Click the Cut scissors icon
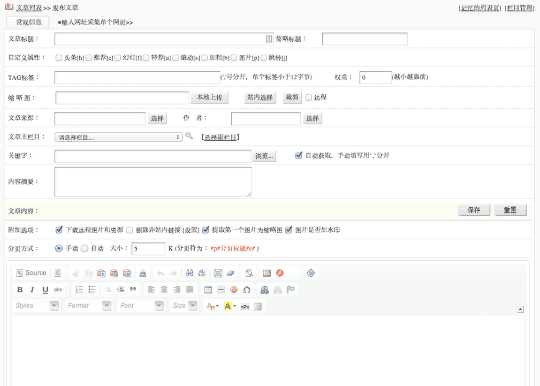This screenshot has width=540, height=386. point(76,273)
